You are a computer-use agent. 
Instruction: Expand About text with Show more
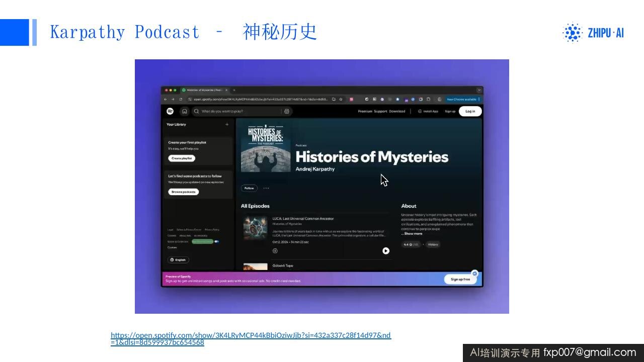(412, 233)
